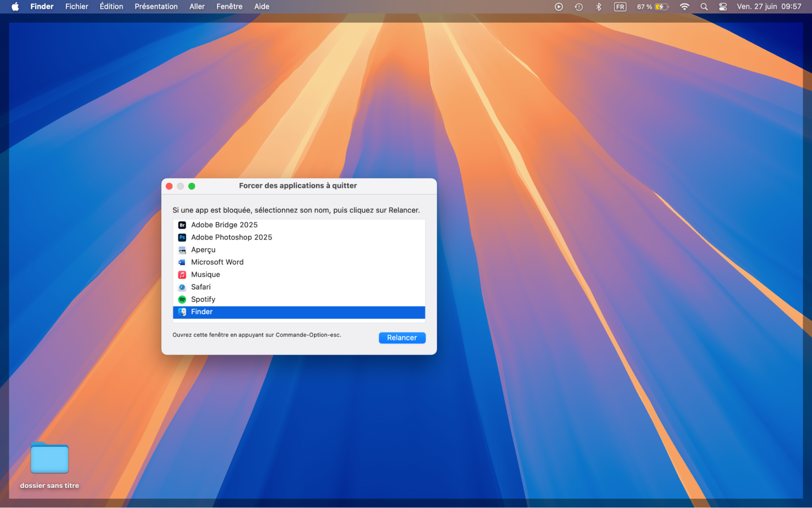The height and width of the screenshot is (508, 812).
Task: Click the Relancer button
Action: 402,338
